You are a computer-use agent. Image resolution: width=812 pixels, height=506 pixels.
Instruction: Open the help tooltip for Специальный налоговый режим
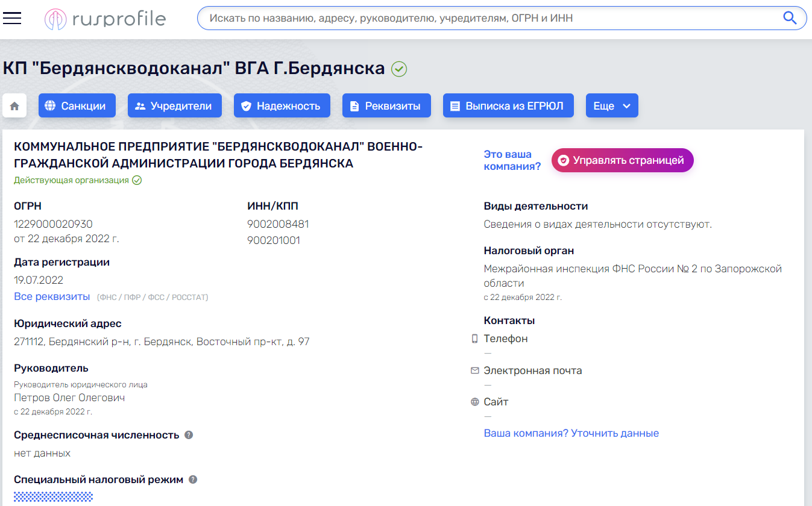click(x=192, y=479)
